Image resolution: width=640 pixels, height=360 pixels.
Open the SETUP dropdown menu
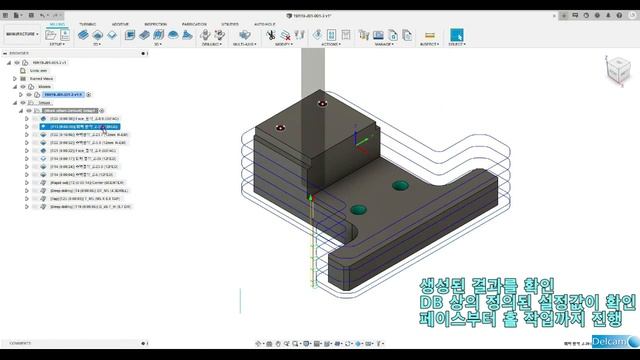pos(57,44)
